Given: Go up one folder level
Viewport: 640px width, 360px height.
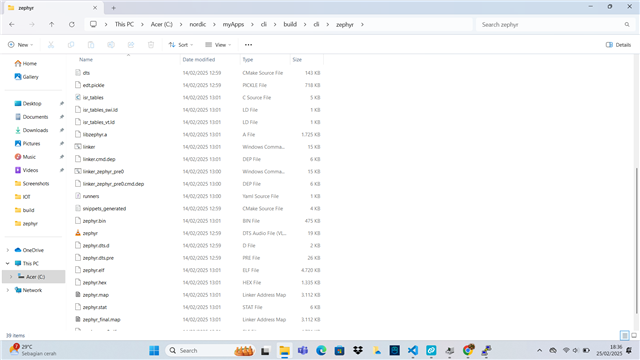Looking at the screenshot, I should pos(51,24).
